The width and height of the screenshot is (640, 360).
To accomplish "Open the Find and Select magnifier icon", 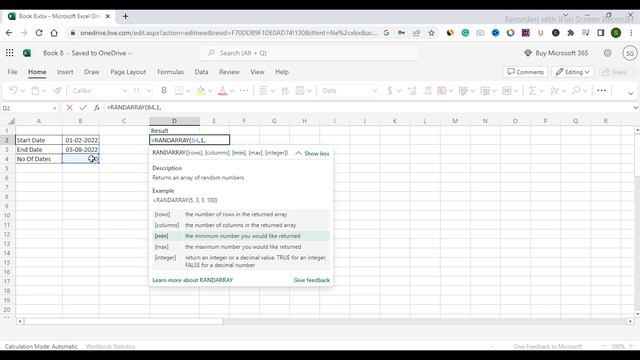I will pos(576,91).
